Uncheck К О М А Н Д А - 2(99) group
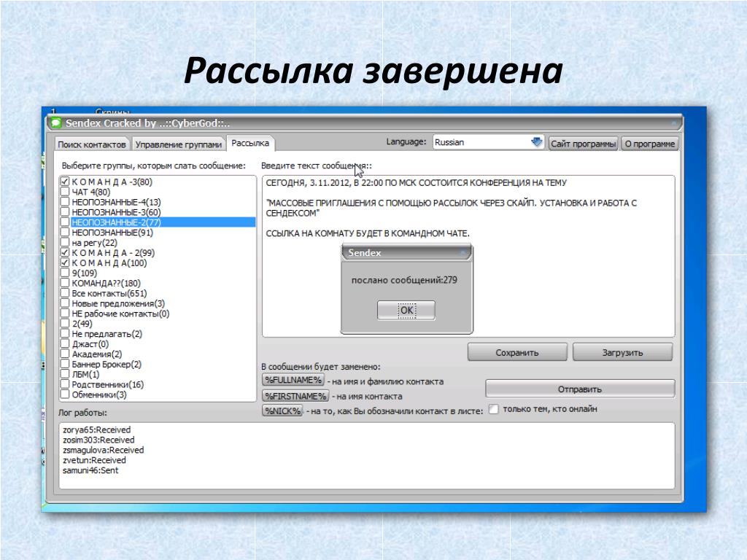 click(65, 252)
